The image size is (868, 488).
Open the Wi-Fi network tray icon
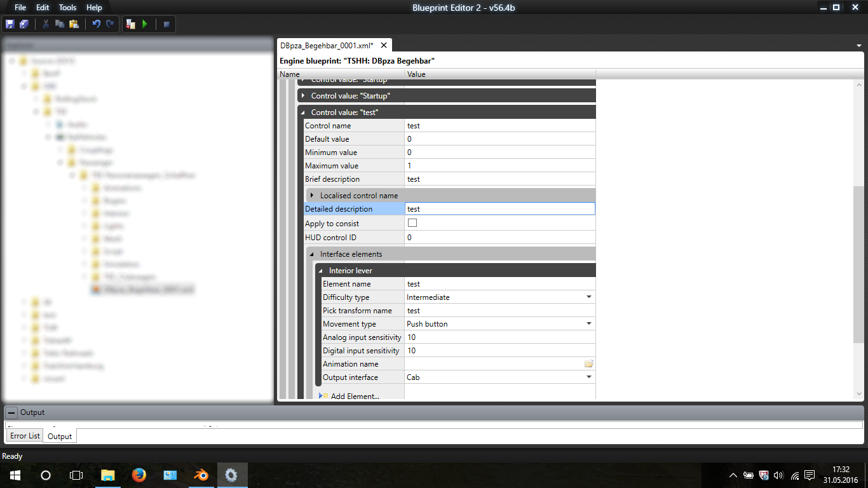coord(794,475)
